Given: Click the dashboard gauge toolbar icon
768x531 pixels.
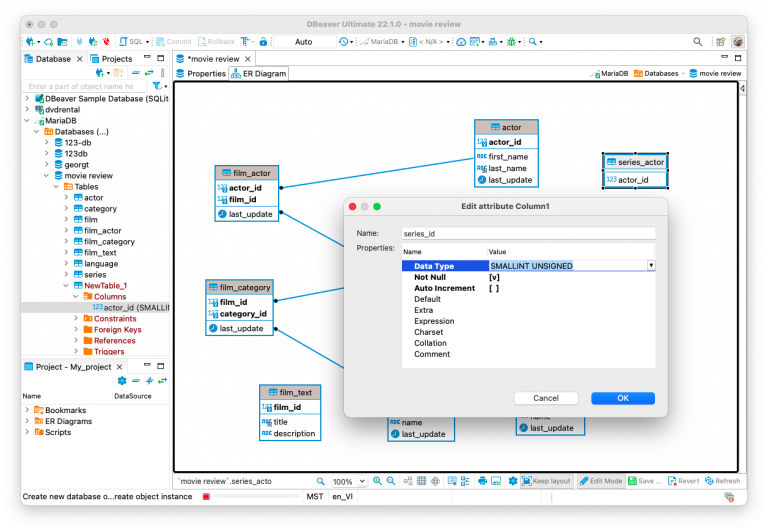Looking at the screenshot, I should pos(461,42).
